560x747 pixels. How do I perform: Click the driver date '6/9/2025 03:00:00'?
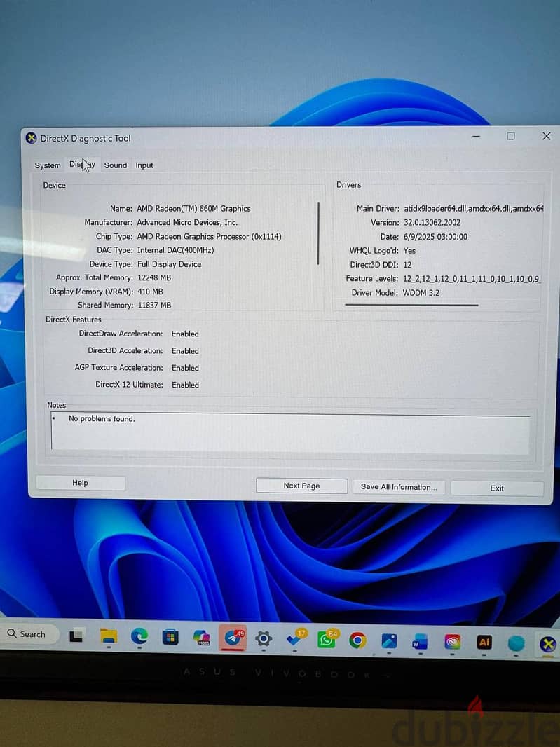435,237
